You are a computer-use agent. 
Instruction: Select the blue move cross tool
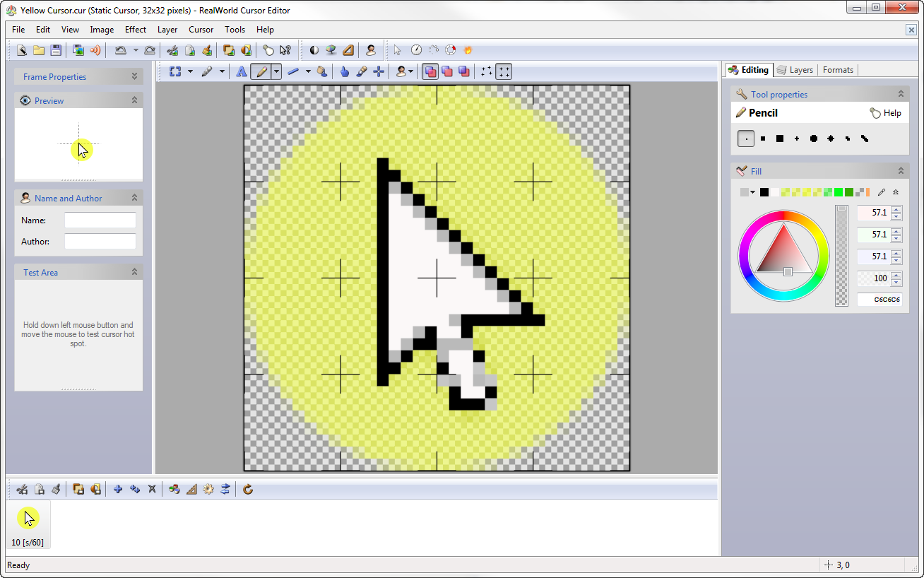tap(379, 71)
